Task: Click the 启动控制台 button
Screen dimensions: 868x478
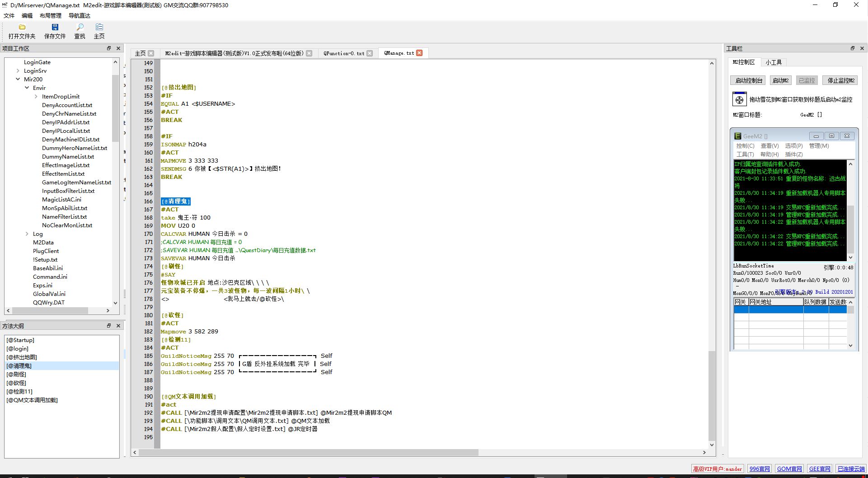Action: coord(749,80)
